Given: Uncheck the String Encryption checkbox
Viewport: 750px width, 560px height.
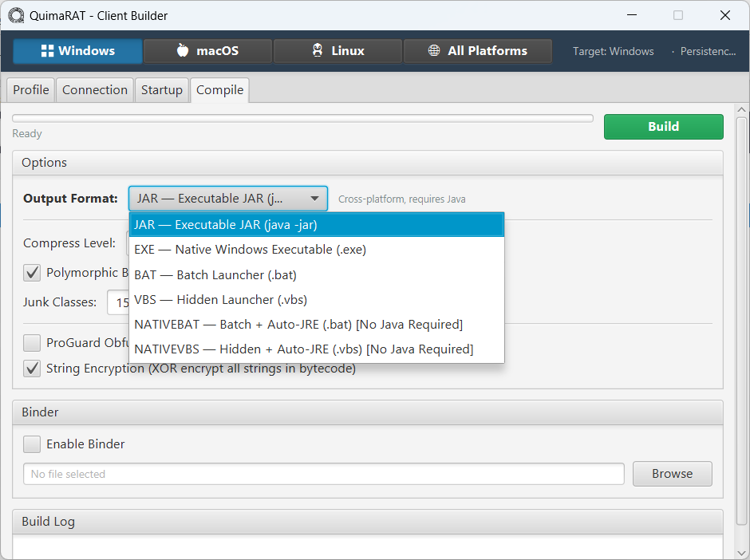Looking at the screenshot, I should (x=32, y=369).
